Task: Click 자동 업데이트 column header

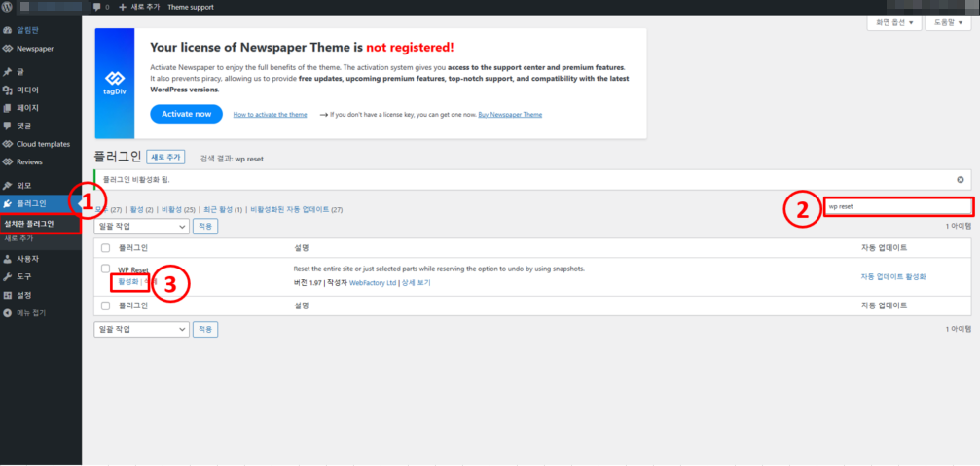Action: 884,248
